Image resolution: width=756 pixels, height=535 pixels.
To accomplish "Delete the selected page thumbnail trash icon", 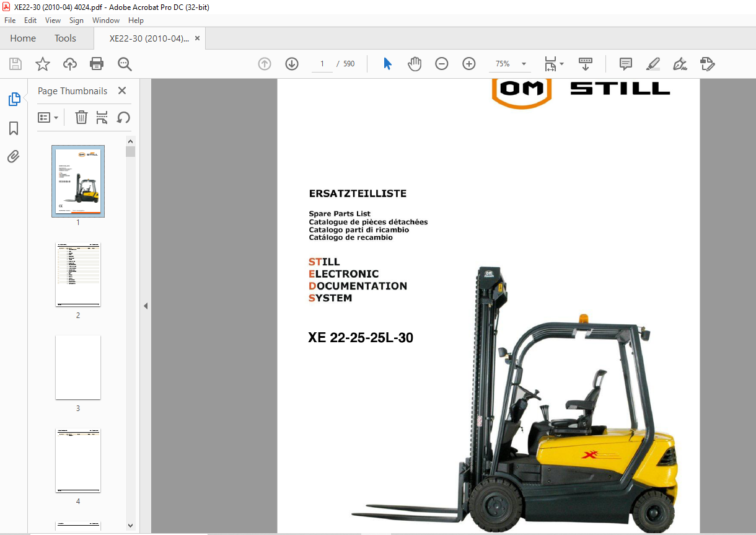I will [81, 117].
